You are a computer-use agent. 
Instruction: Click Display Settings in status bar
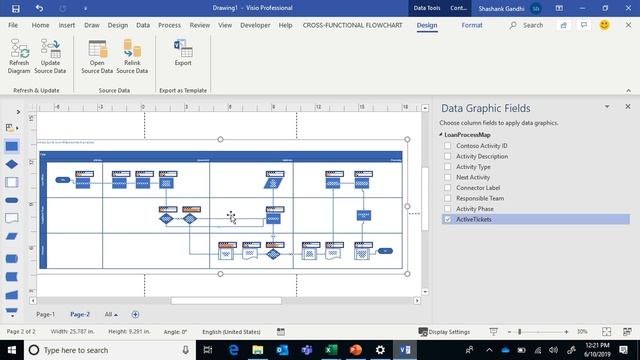coord(444,332)
